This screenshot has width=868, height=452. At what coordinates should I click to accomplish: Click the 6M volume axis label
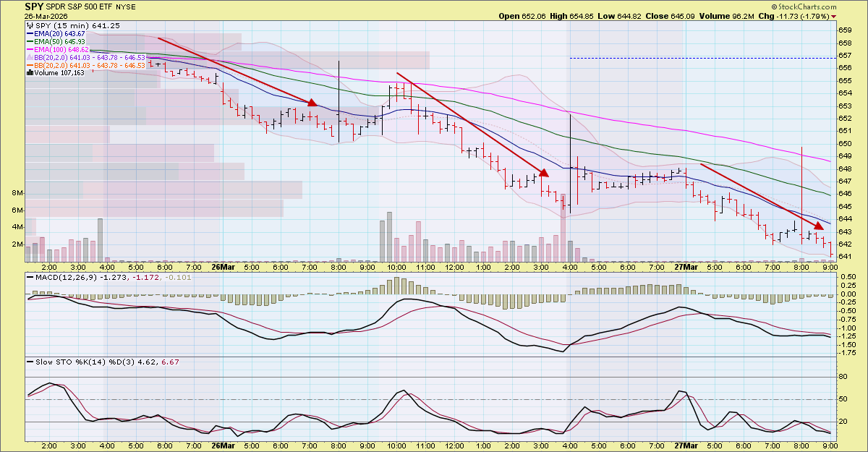tap(17, 210)
